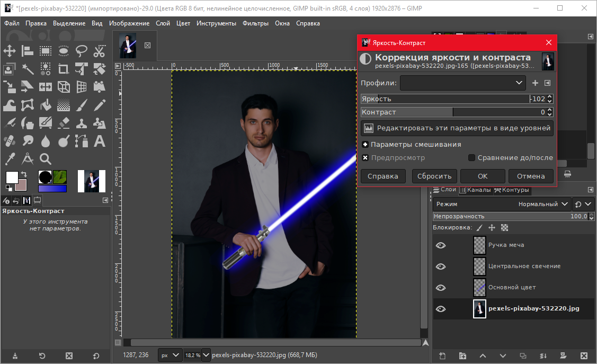Open the Профили arrow options menu

pos(548,83)
